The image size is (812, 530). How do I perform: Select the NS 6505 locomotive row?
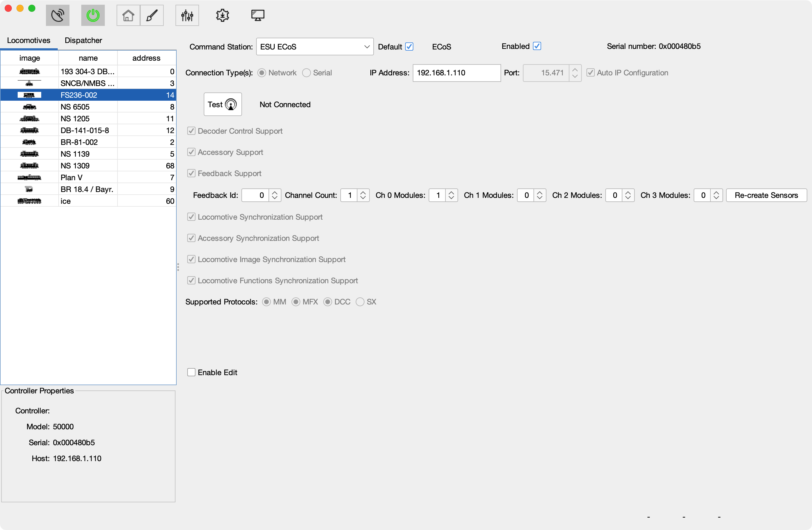pyautogui.click(x=88, y=107)
